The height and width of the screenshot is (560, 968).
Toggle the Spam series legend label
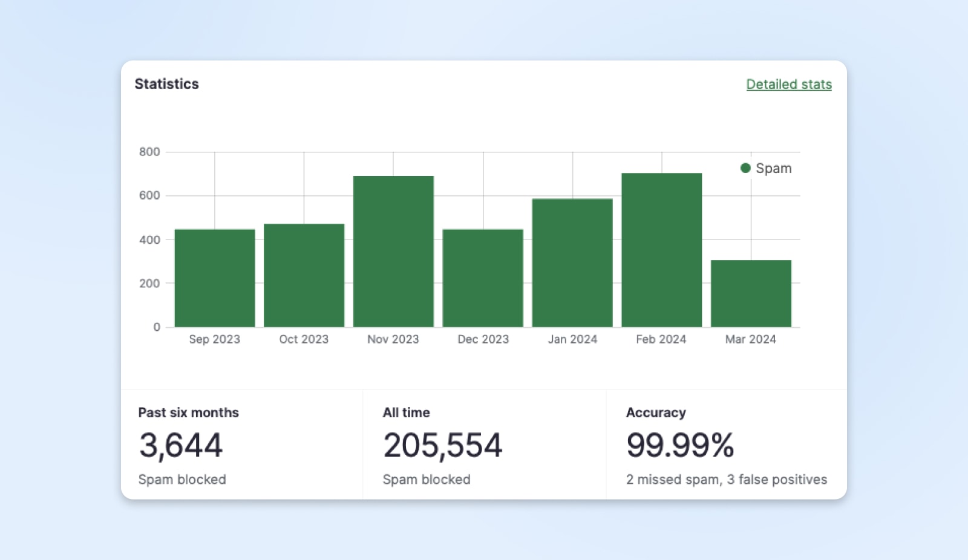[773, 168]
